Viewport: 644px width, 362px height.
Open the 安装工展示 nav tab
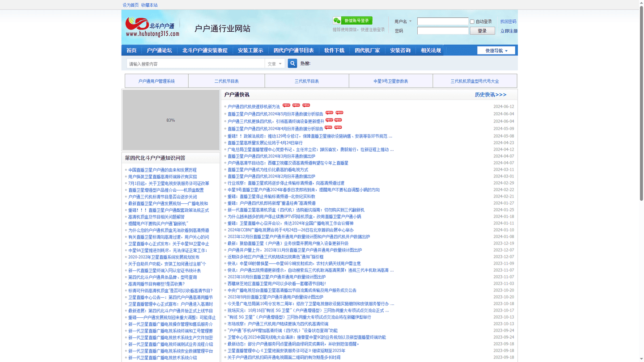250,51
